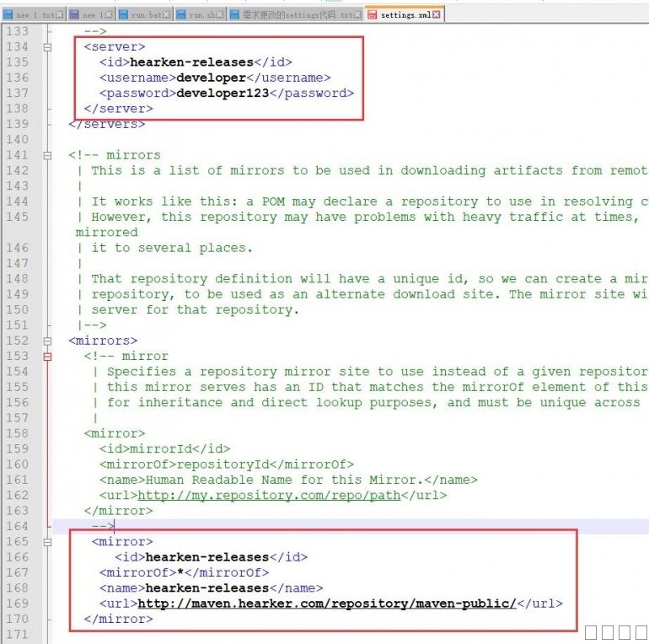649x644 pixels.
Task: Click line number 140 in the margin
Action: click(19, 140)
